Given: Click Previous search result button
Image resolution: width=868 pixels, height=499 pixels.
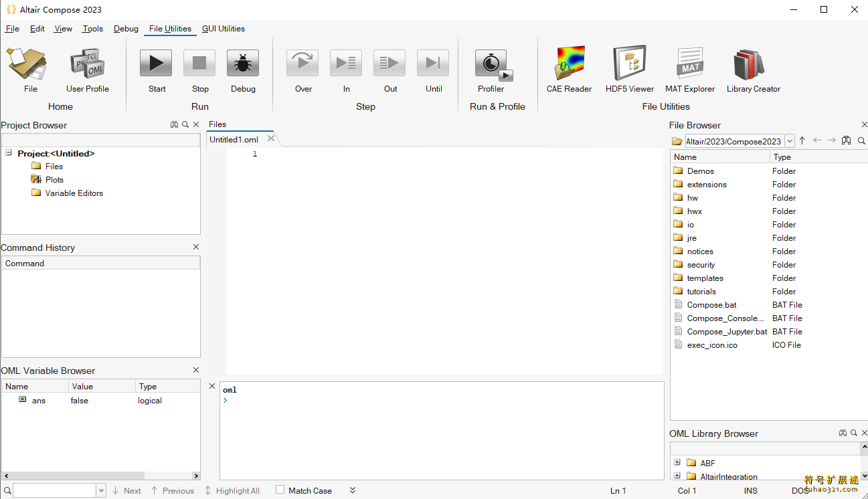Looking at the screenshot, I should [x=173, y=490].
